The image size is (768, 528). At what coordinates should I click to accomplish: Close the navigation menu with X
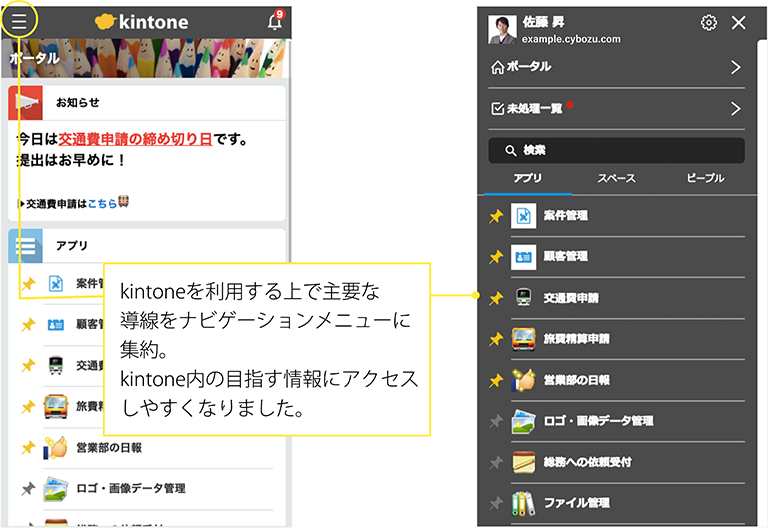click(738, 23)
